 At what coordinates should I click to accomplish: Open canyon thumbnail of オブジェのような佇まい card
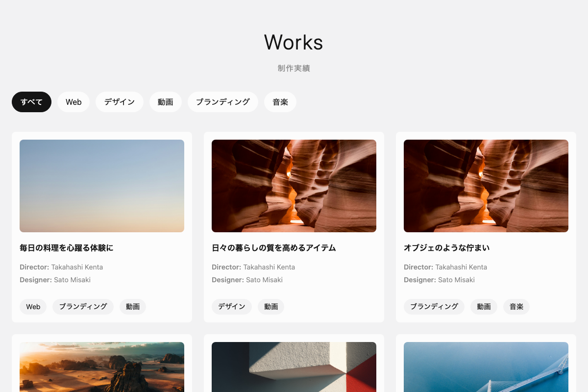tap(486, 186)
